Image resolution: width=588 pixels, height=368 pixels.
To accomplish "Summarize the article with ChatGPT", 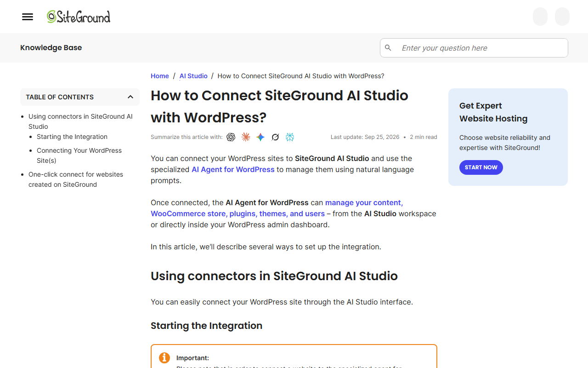I will 231,137.
